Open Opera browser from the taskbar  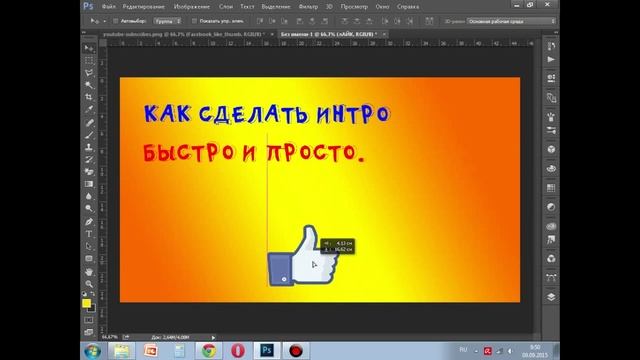click(238, 351)
